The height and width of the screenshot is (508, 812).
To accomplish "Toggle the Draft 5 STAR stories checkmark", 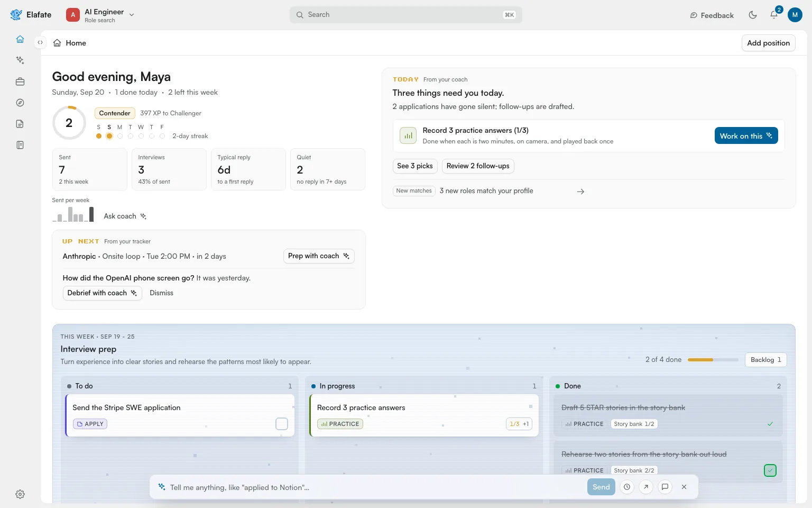I will click(x=770, y=424).
